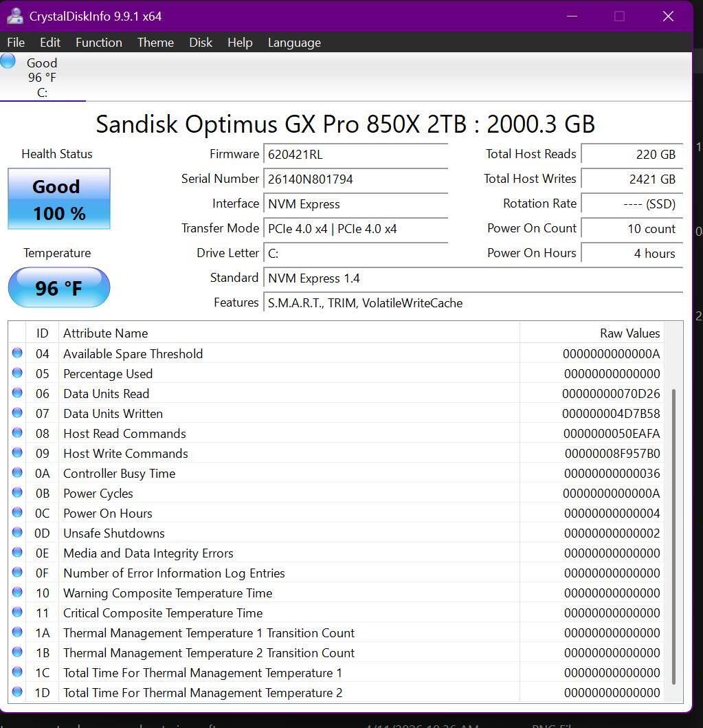Click status icon for Unsafe Shutdowns

coord(17,533)
